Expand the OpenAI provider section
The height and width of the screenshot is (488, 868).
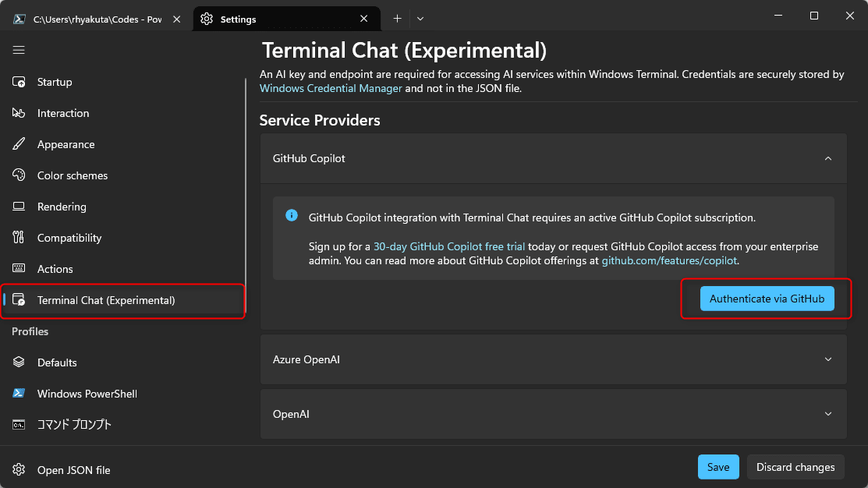point(827,413)
